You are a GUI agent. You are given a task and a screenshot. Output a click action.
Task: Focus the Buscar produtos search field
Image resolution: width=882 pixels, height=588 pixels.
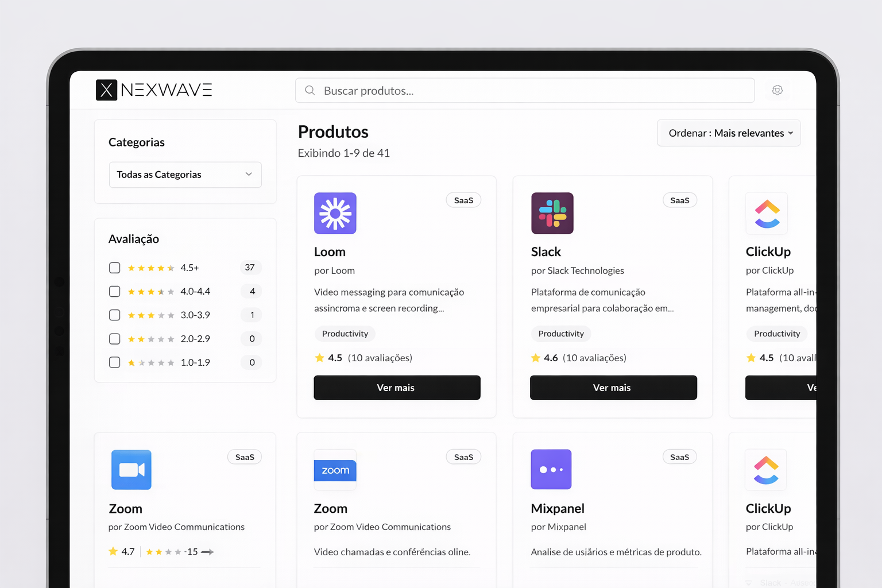[525, 90]
